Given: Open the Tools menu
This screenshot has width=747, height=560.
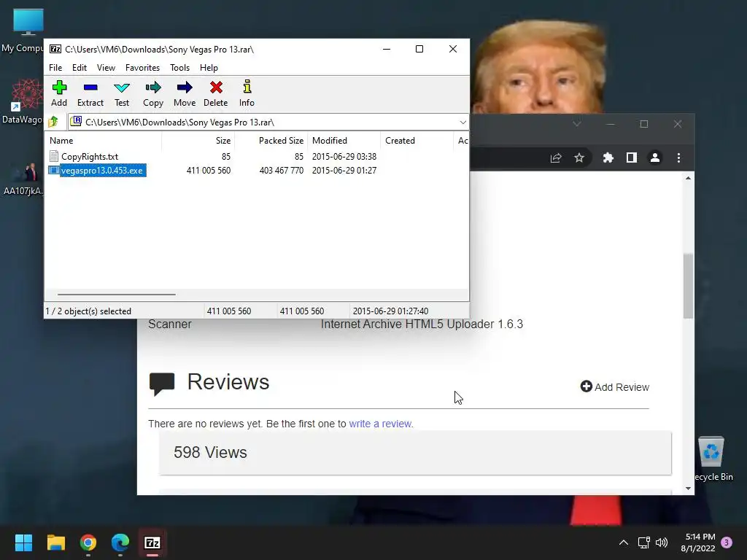Looking at the screenshot, I should coord(179,68).
